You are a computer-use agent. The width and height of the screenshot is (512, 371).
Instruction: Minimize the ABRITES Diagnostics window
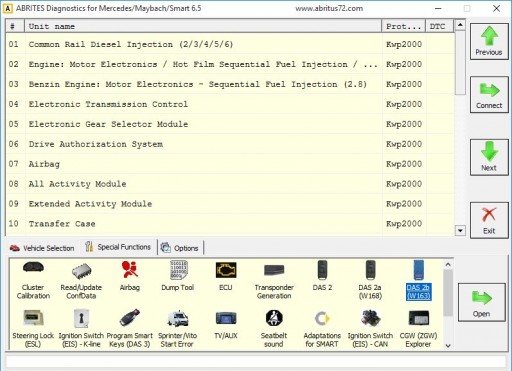pos(438,8)
